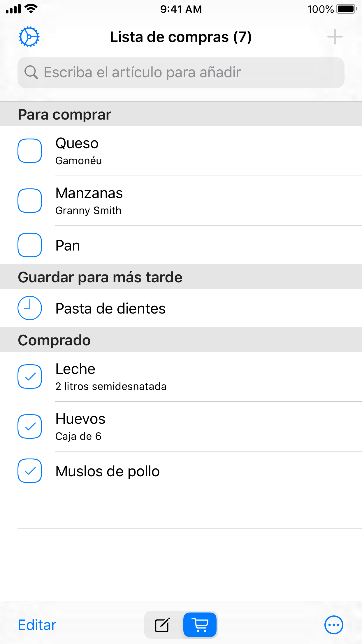Image resolution: width=362 pixels, height=644 pixels.
Task: Tap the Guardar para más tarde header
Action: (100, 277)
